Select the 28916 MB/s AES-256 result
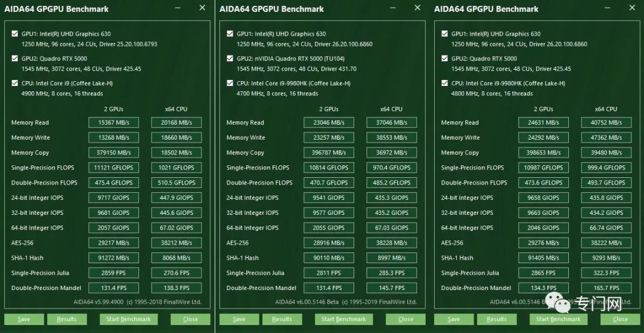 [x=329, y=242]
